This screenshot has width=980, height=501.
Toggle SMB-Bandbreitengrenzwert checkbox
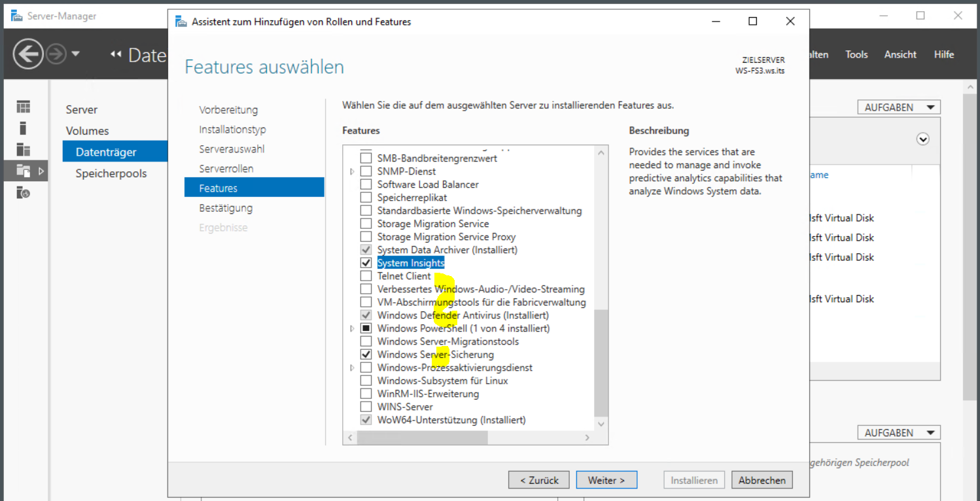(366, 158)
